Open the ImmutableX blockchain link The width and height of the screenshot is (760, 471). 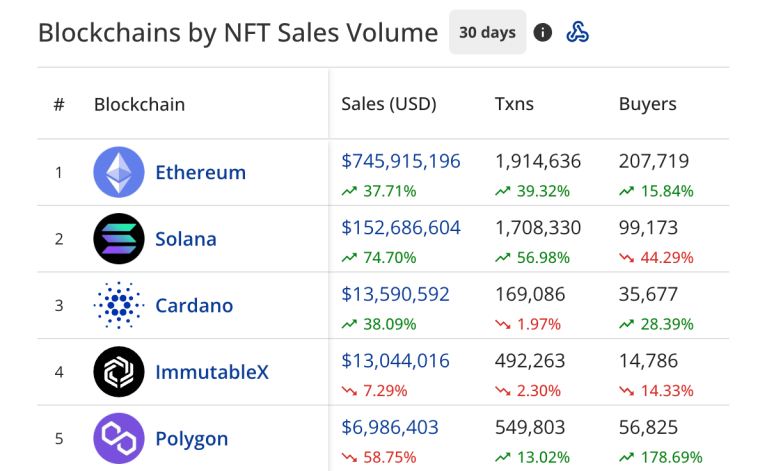[212, 372]
